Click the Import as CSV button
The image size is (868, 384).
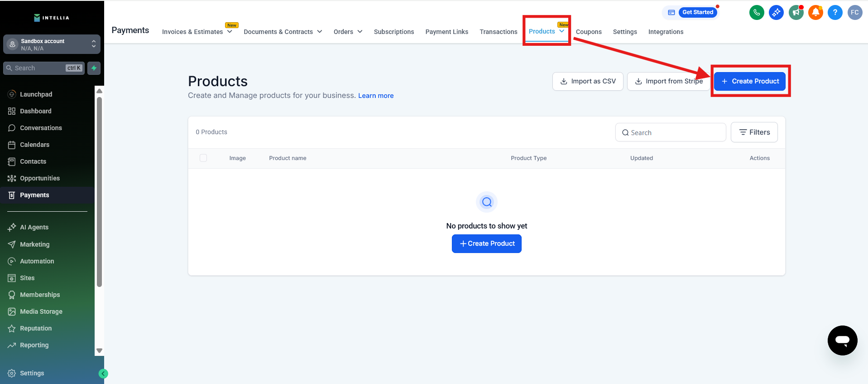[588, 81]
